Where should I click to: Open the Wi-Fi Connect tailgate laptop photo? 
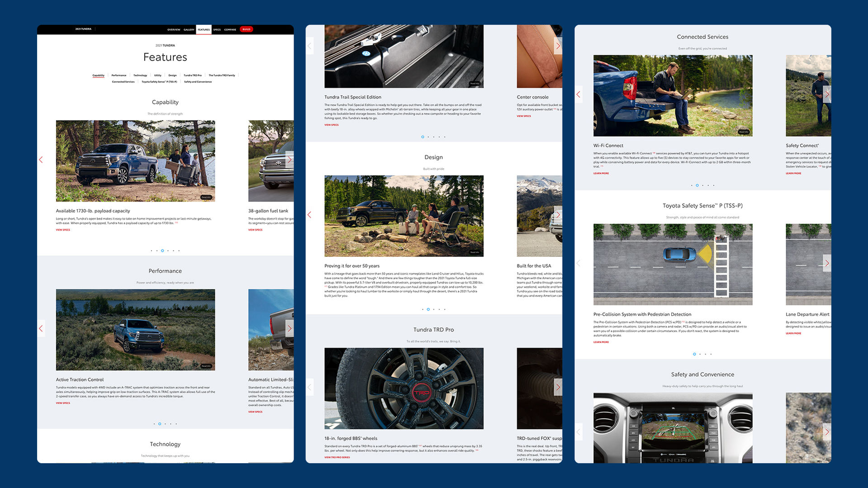673,96
